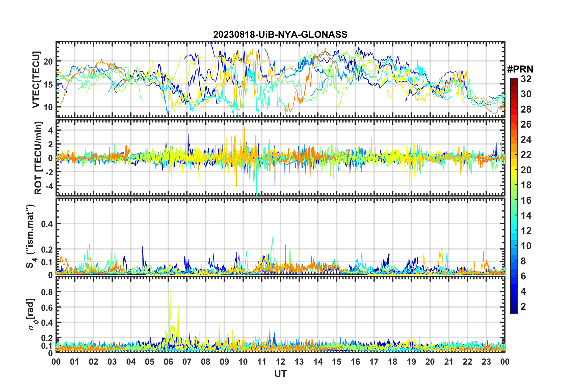Select the PRN colorbar tick label 8
The width and height of the screenshot is (561, 392).
tap(523, 261)
